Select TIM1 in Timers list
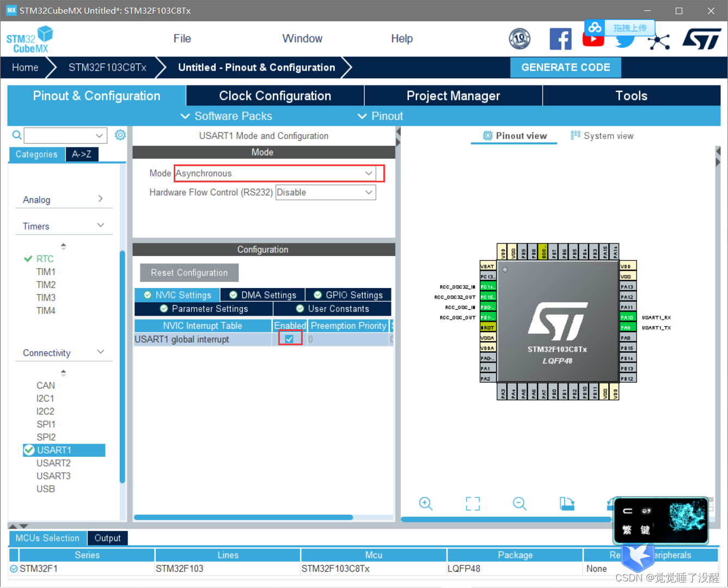This screenshot has height=588, width=728. pyautogui.click(x=46, y=272)
